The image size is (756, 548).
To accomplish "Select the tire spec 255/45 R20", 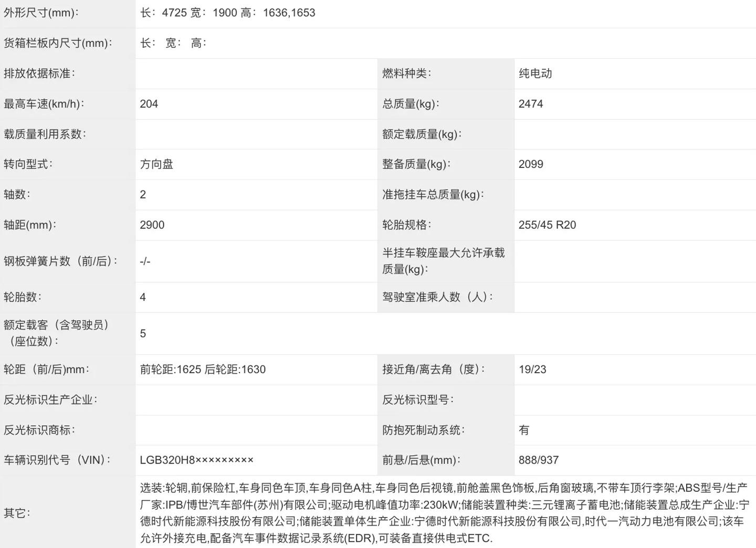I will pyautogui.click(x=547, y=225).
